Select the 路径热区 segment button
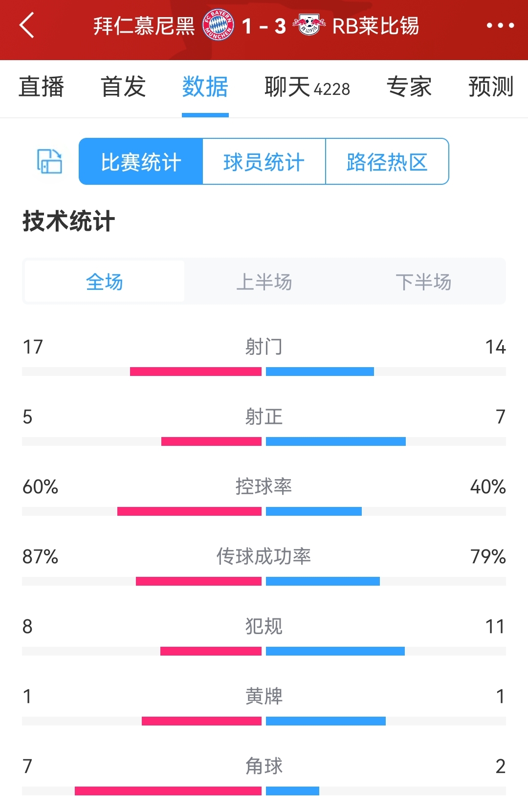The height and width of the screenshot is (812, 528). click(387, 161)
